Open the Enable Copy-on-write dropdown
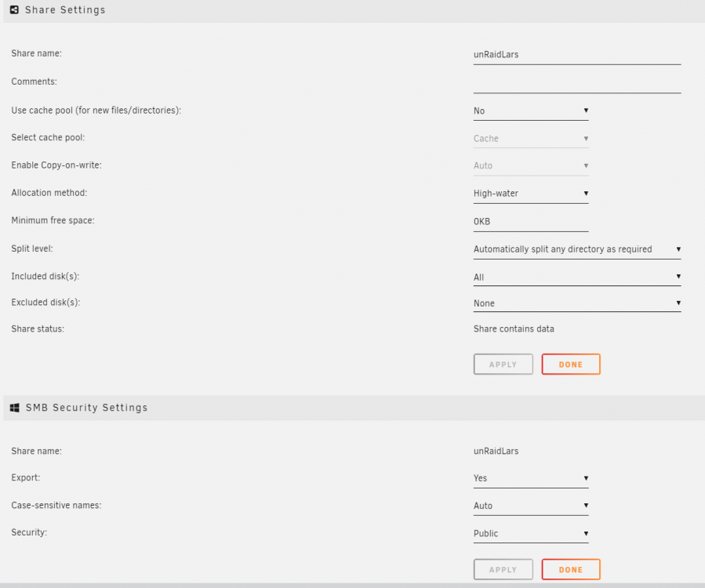 coord(531,166)
